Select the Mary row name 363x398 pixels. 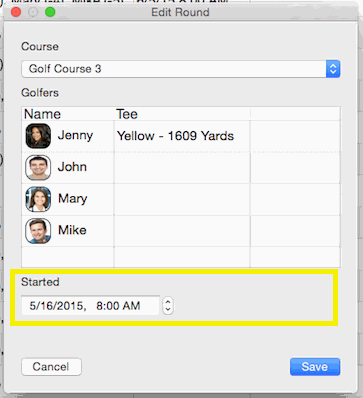tap(73, 199)
